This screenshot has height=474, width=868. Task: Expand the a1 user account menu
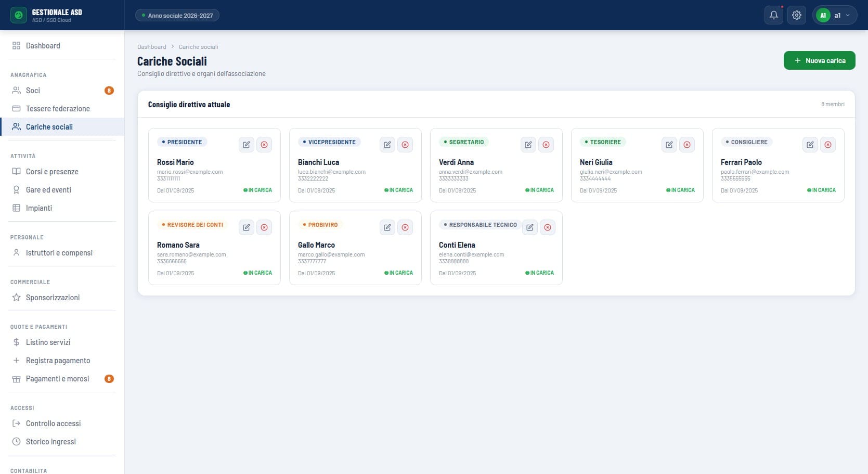[835, 15]
